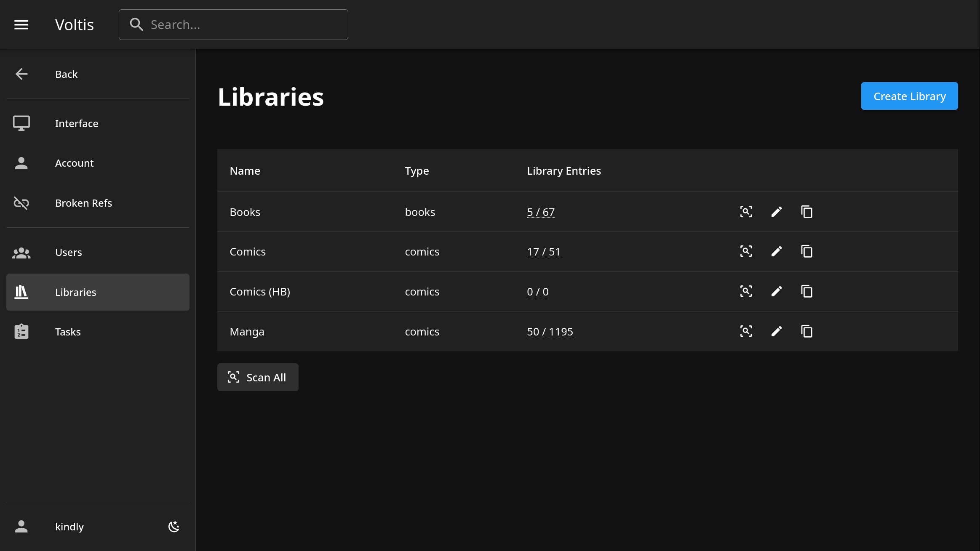Open the 5 / 67 entries link for Books
The width and height of the screenshot is (980, 551).
540,212
